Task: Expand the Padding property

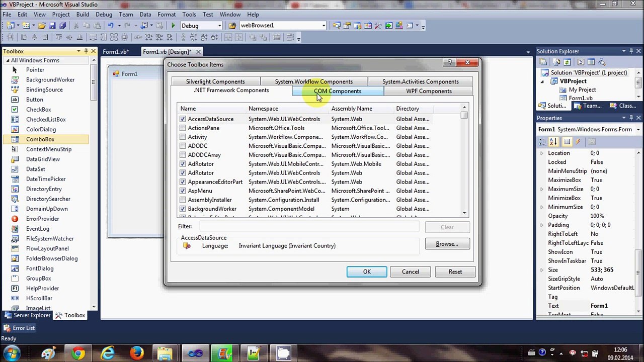Action: (x=542, y=225)
